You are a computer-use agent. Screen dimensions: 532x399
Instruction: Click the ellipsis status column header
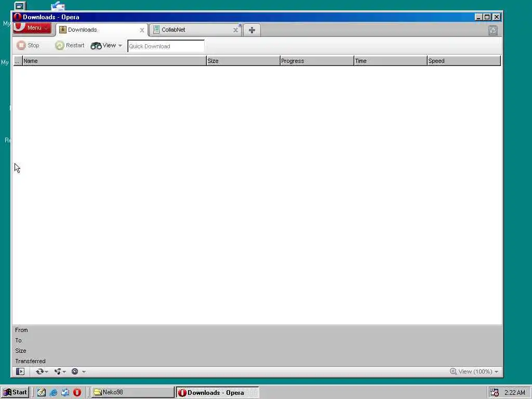tap(18, 61)
